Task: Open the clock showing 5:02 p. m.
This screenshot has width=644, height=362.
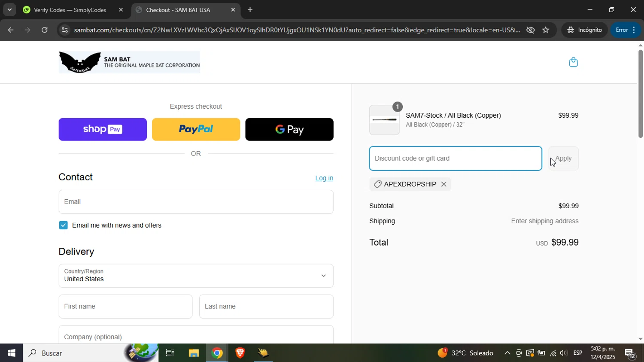Action: coord(603,353)
